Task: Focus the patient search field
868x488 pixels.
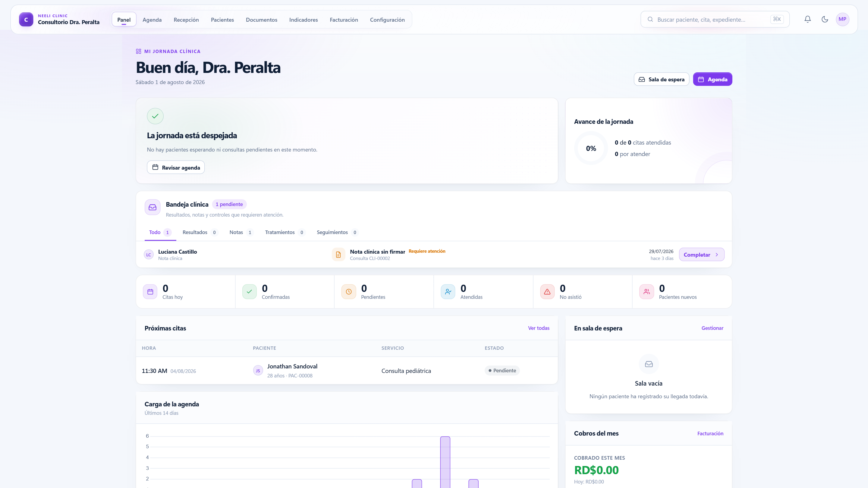Action: pyautogui.click(x=715, y=20)
